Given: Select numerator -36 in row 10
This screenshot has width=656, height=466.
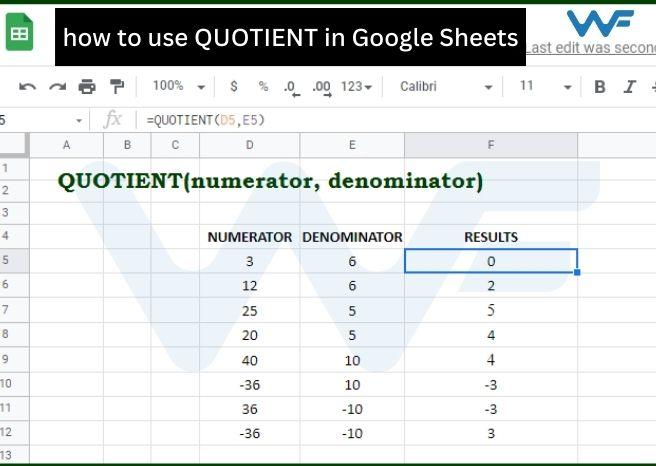Looking at the screenshot, I should pos(250,384).
